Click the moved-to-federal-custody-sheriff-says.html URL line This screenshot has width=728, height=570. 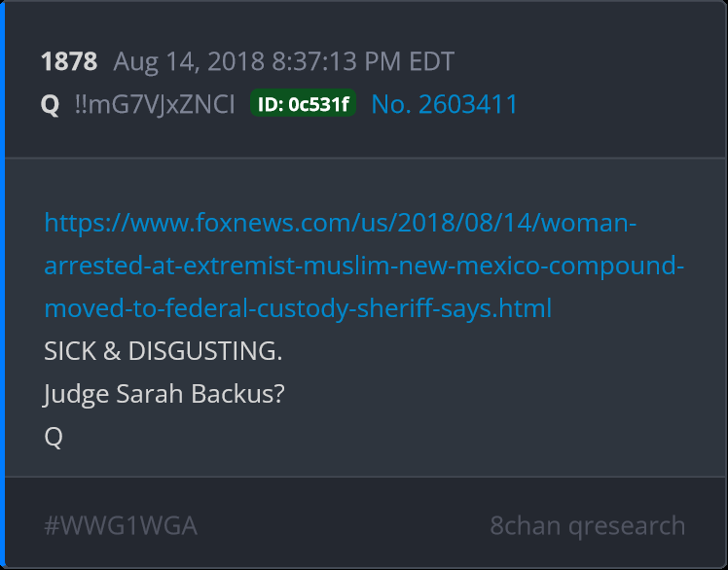click(x=298, y=308)
